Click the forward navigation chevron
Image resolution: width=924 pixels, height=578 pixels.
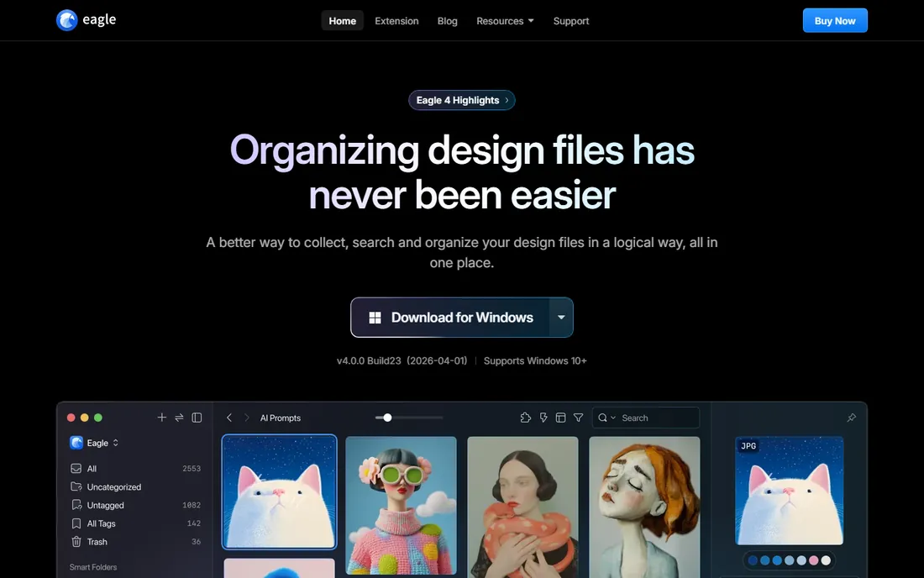point(246,418)
